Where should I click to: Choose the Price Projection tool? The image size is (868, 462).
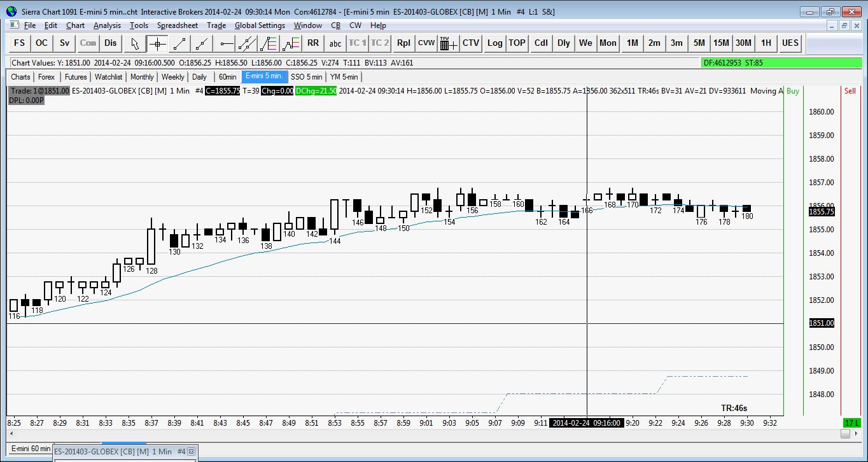291,43
